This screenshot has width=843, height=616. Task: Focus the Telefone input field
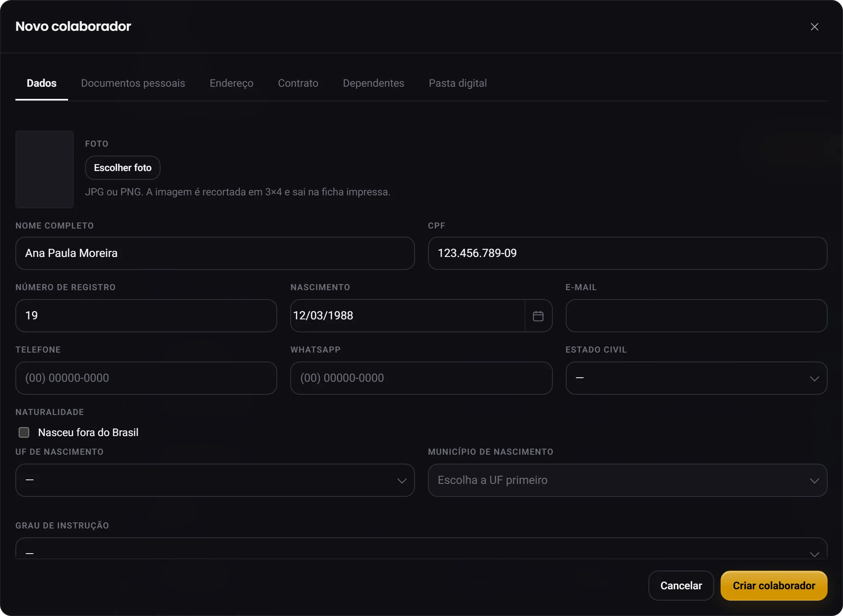coord(146,378)
